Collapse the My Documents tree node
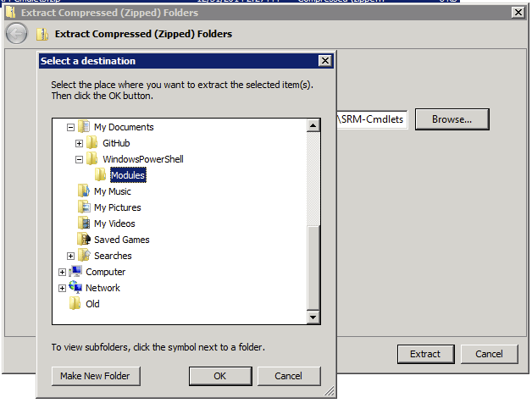Screen dimensions: 532x403 pyautogui.click(x=70, y=128)
